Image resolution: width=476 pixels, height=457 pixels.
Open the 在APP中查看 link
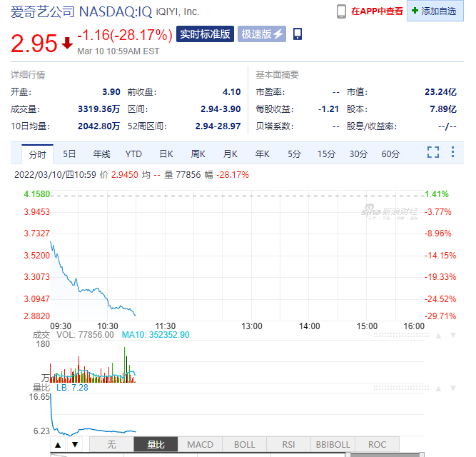coord(377,11)
